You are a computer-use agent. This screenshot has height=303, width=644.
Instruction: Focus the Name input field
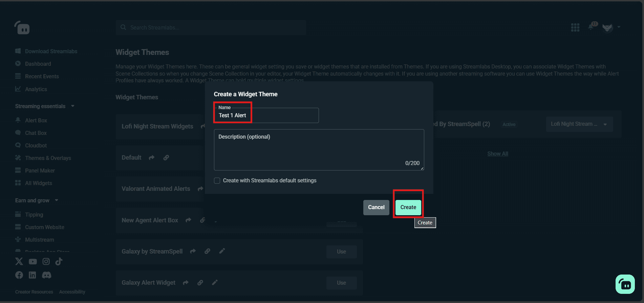click(x=266, y=116)
